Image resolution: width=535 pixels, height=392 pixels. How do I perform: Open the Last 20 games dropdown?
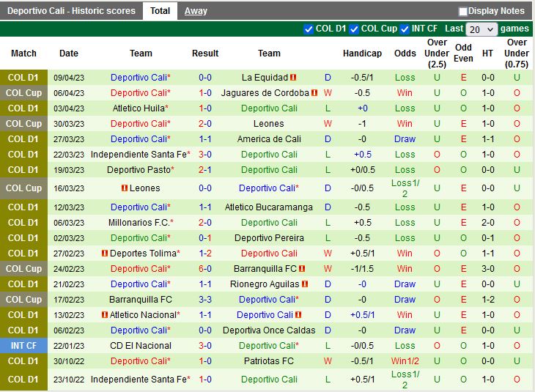click(481, 29)
